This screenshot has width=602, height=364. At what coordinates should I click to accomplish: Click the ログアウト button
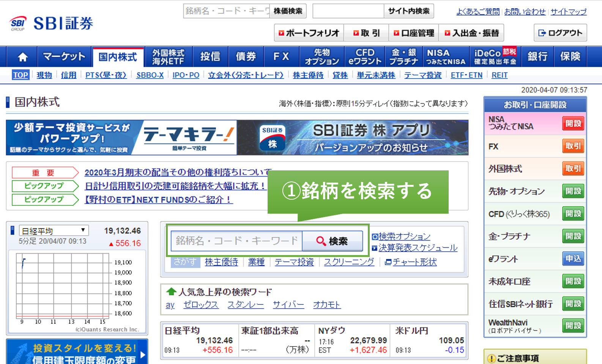(560, 33)
